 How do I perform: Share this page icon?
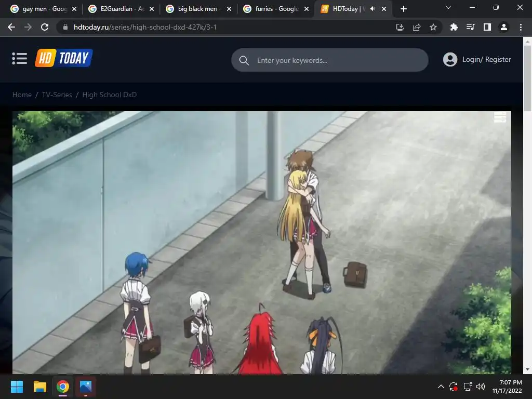coord(417,27)
